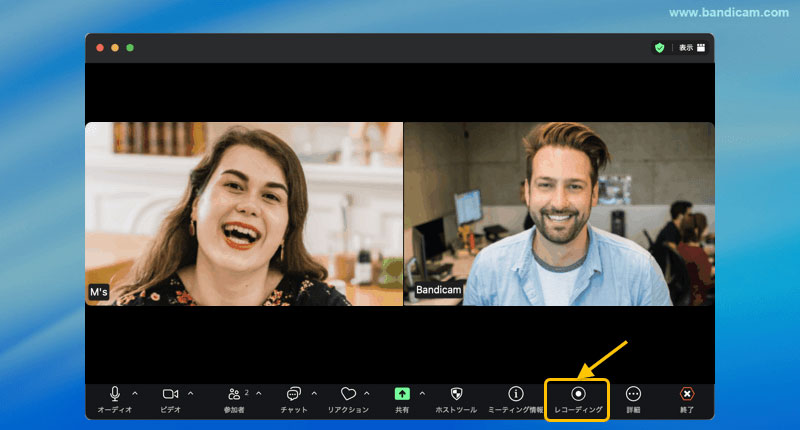Open the ホストツール host tools shield

tap(456, 395)
